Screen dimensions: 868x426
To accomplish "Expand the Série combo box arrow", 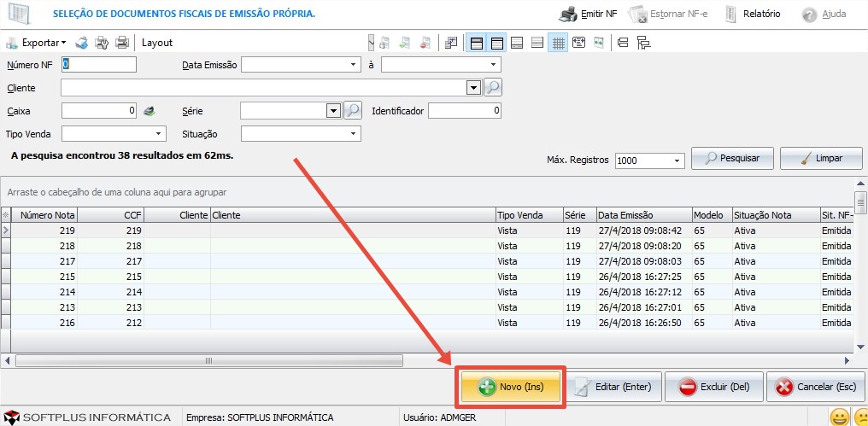I will coord(333,111).
